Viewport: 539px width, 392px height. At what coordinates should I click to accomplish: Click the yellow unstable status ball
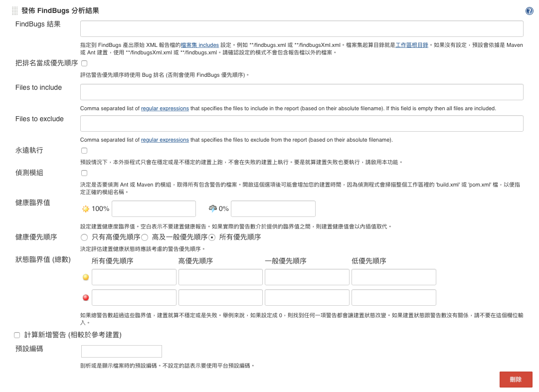click(x=86, y=277)
